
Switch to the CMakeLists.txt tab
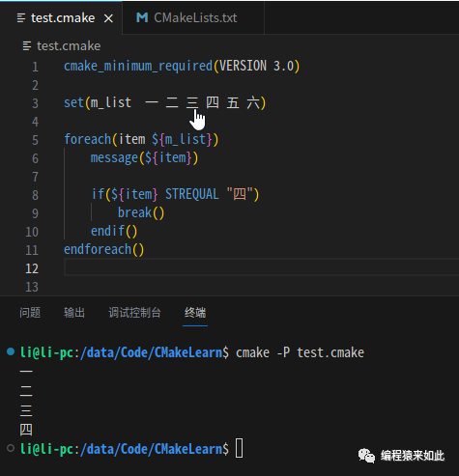(x=193, y=17)
